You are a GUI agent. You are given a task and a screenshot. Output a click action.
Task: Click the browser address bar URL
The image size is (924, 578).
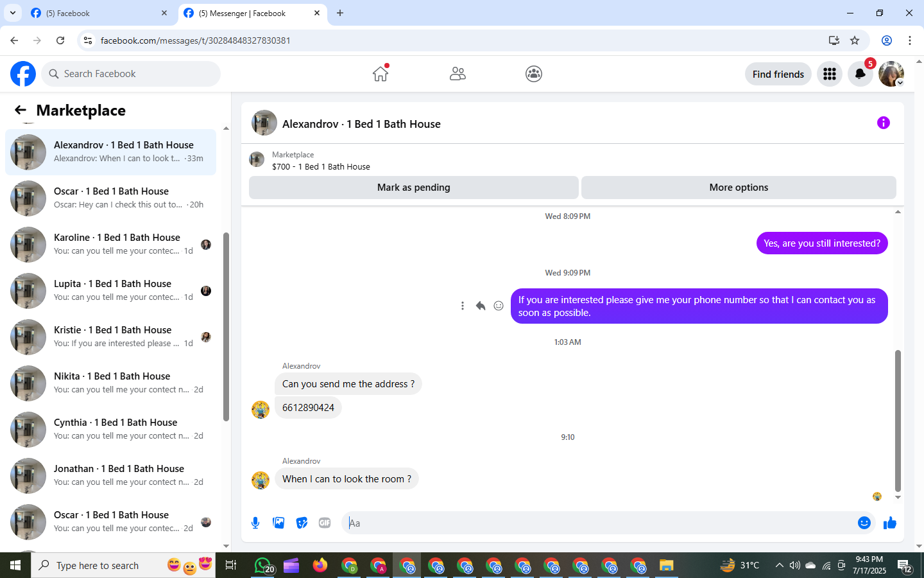click(x=196, y=40)
